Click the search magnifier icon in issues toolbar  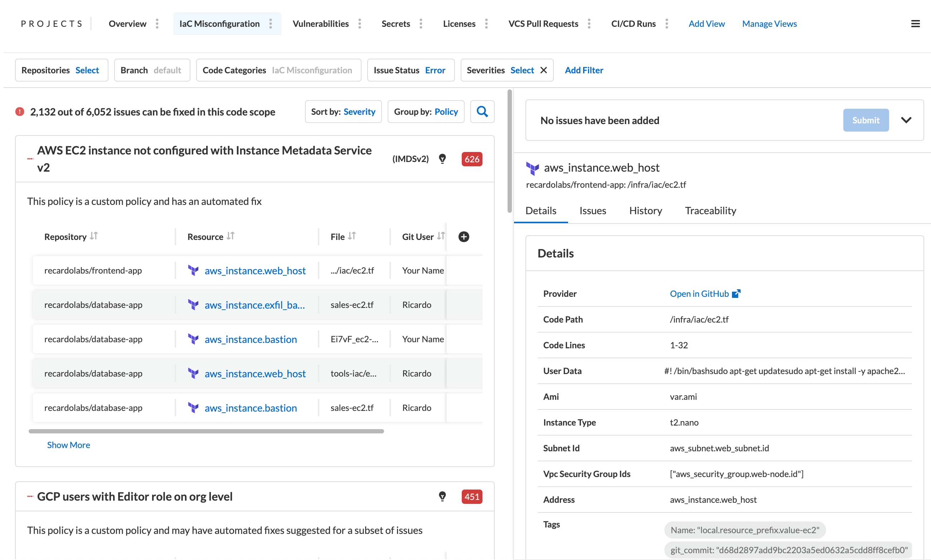(483, 111)
